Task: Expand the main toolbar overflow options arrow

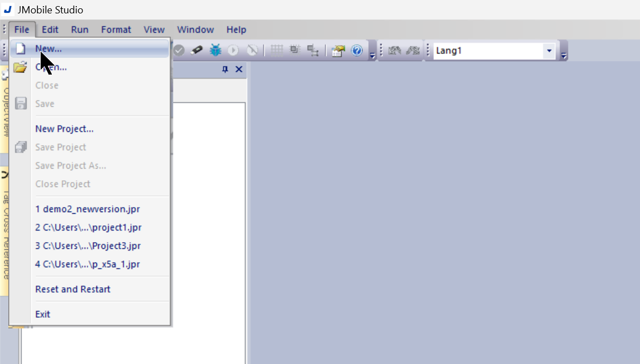Action: tap(372, 56)
